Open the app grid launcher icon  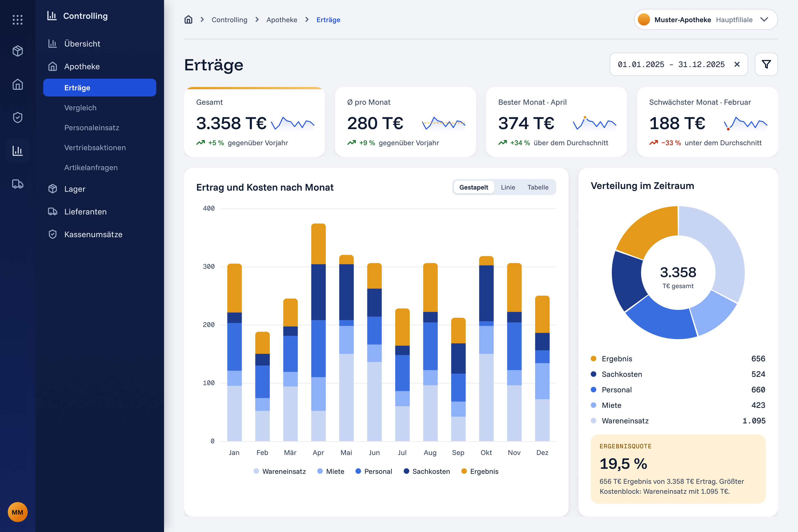(x=18, y=20)
